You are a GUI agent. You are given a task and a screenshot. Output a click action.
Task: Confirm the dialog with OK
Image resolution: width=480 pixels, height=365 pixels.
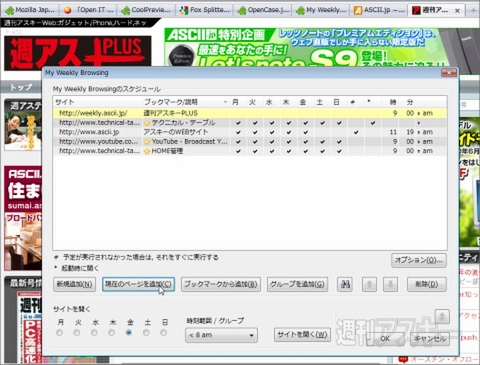point(385,339)
